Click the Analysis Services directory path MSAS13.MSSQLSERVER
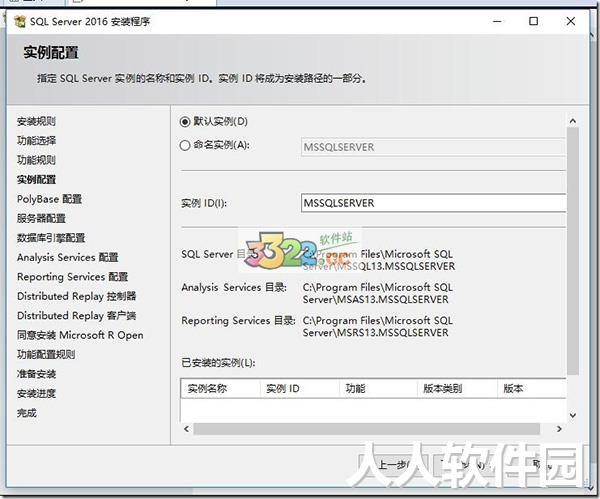The height and width of the screenshot is (499, 600). (x=377, y=294)
